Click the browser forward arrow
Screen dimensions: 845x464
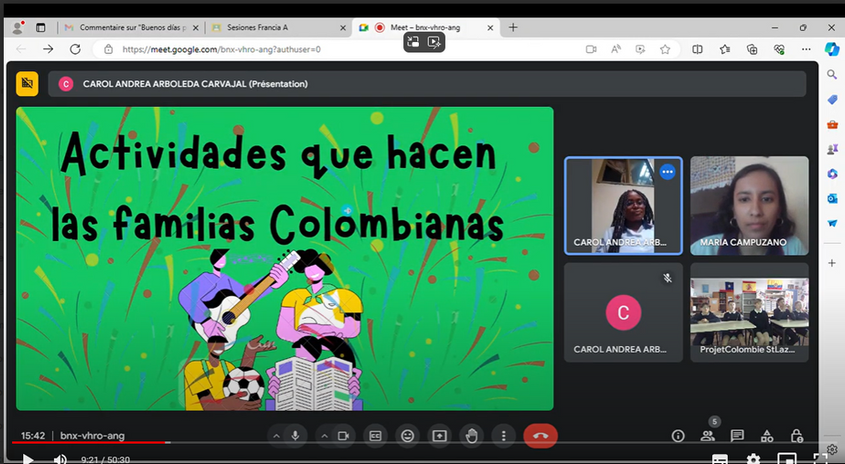tap(48, 49)
